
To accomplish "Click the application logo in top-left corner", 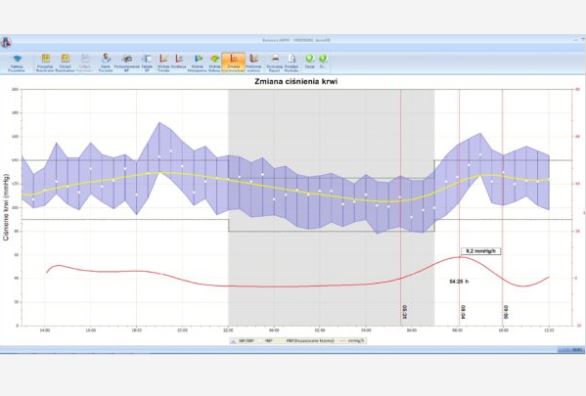I will coord(6,42).
